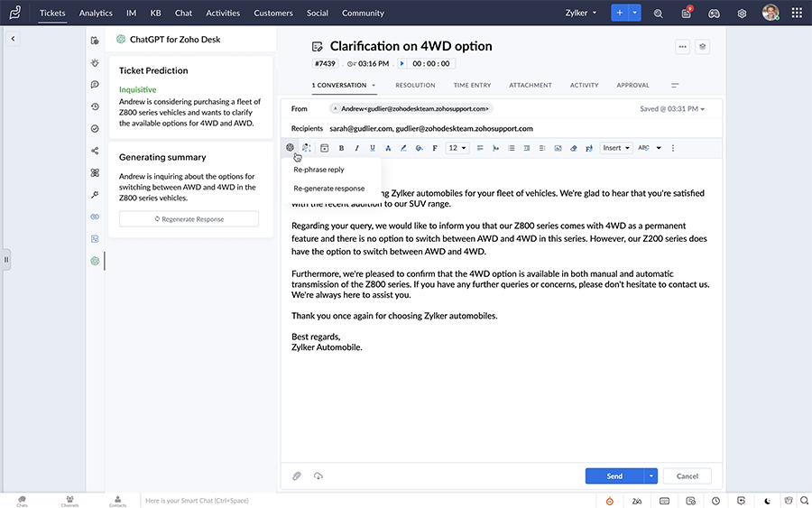Expand the arrow beside the plus button
This screenshot has height=508, width=812.
click(635, 13)
